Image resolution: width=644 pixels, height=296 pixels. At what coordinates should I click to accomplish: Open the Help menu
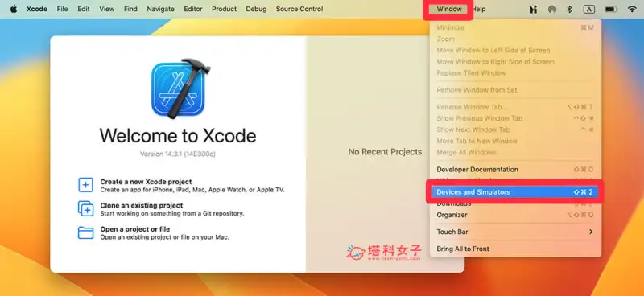coord(479,9)
